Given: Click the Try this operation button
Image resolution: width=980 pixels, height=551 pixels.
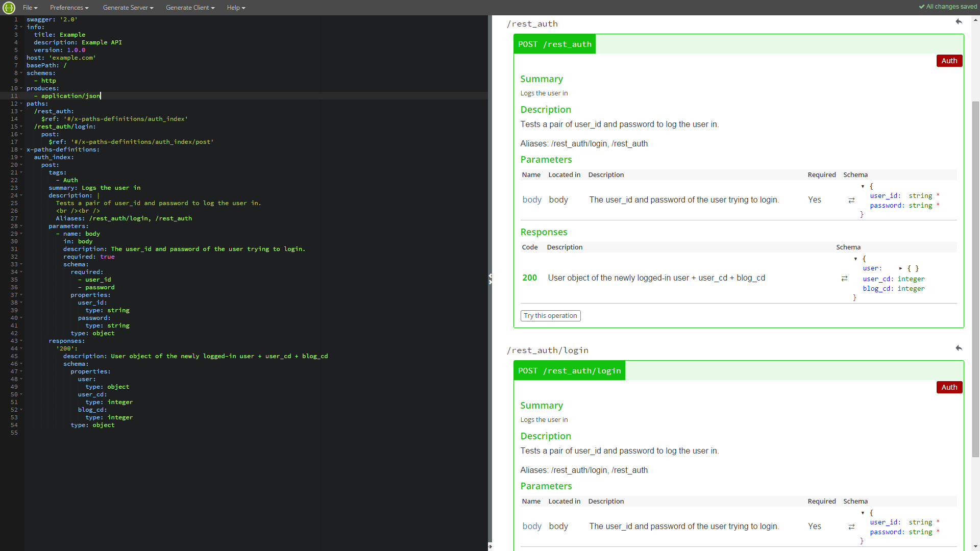Looking at the screenshot, I should click(550, 316).
